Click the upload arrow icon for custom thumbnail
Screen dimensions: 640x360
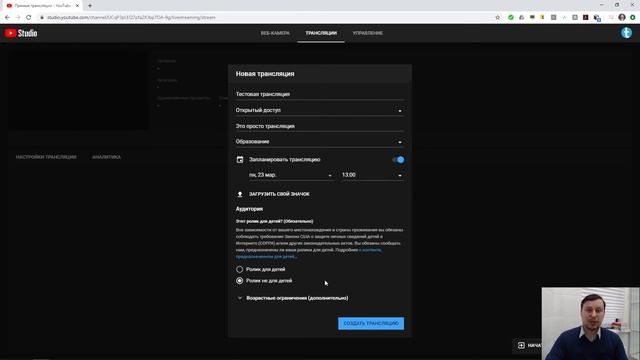[240, 194]
